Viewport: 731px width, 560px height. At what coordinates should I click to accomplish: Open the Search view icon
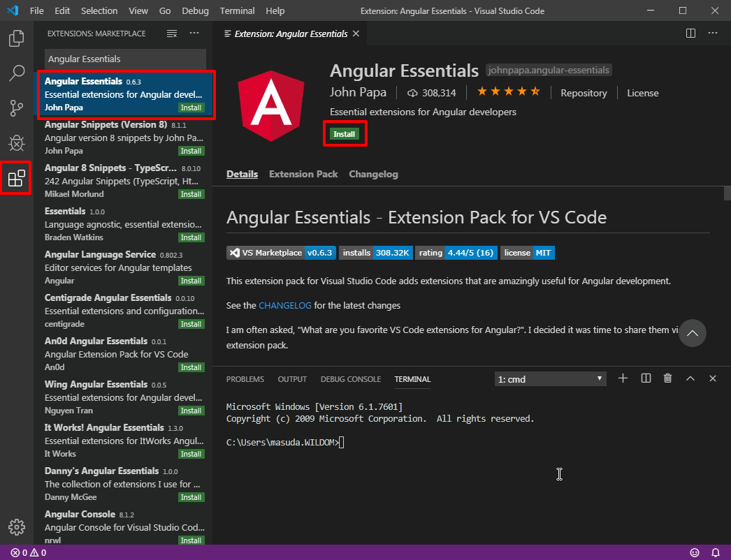[16, 73]
